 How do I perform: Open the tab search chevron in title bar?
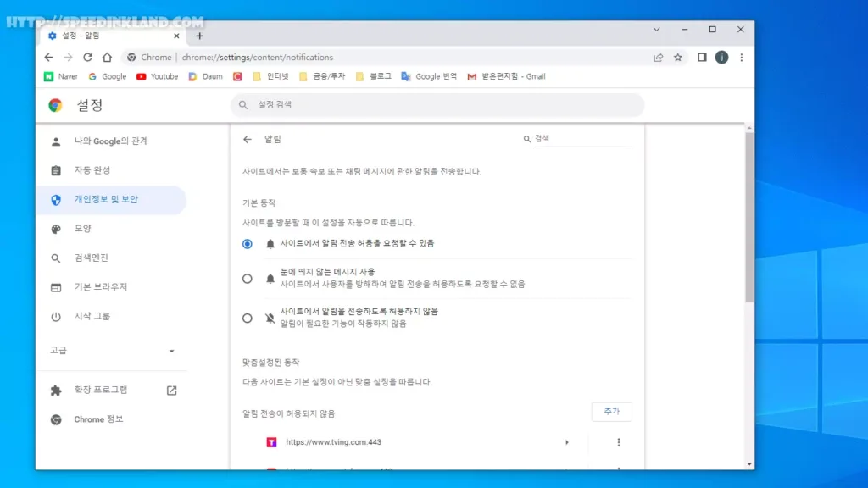tap(657, 30)
